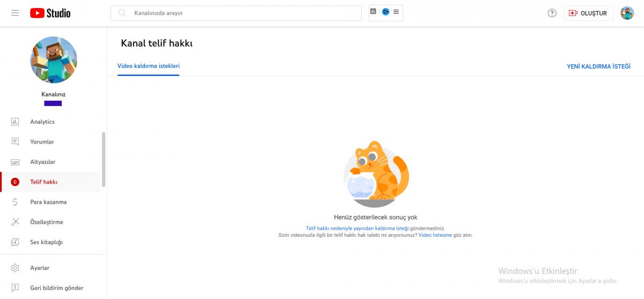Viewport: 644px width, 299px height.
Task: Click YENİ KALDIRMA İSTEĞİ button
Action: tap(598, 66)
